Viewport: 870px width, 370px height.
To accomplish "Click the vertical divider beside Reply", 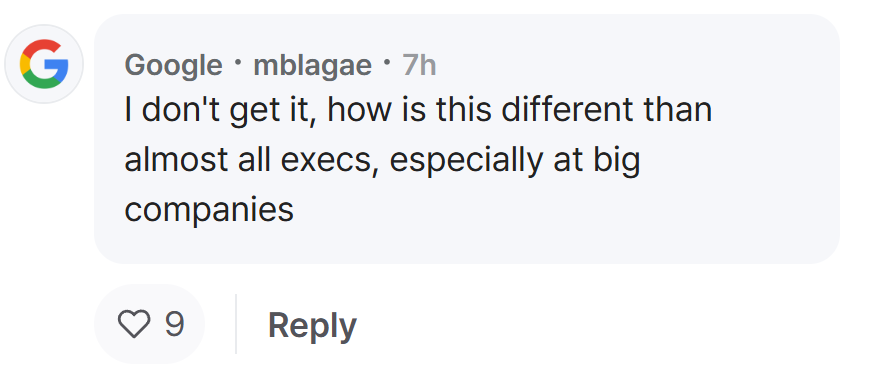I will click(236, 324).
